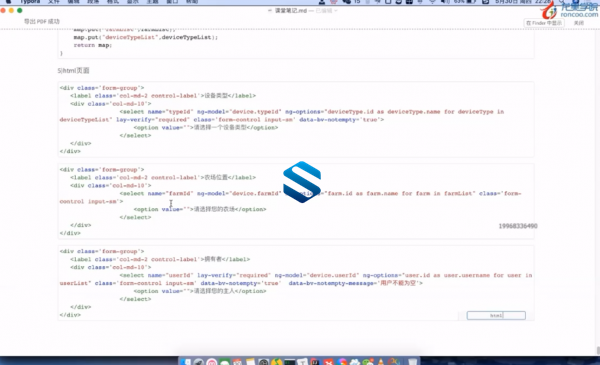Image resolution: width=600 pixels, height=365 pixels.
Task: Open Finder from the dock
Action: tap(186, 362)
